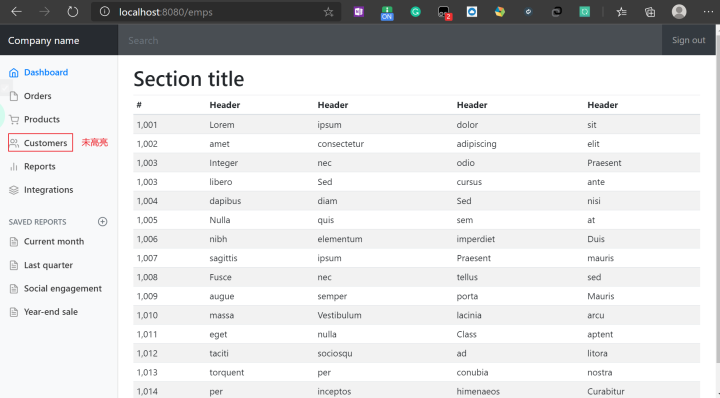Open Reports from the sidebar
Image resolution: width=720 pixels, height=398 pixels.
click(39, 167)
